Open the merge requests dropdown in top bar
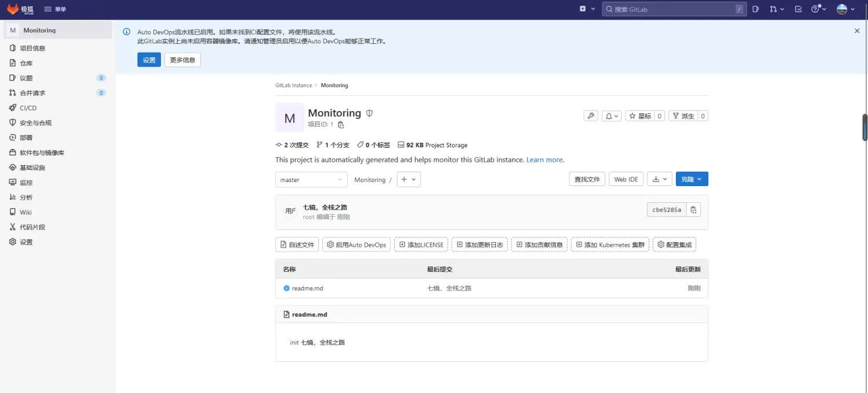The width and height of the screenshot is (868, 393). (777, 9)
